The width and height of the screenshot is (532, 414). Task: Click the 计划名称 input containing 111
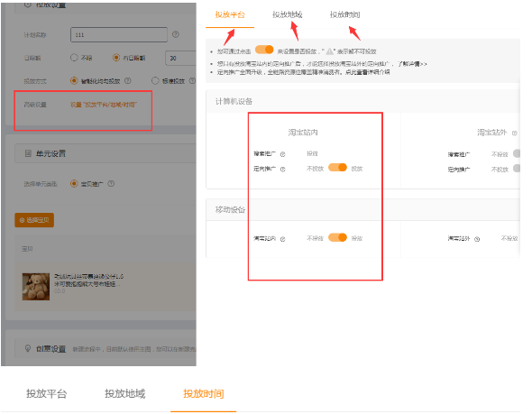tap(119, 34)
